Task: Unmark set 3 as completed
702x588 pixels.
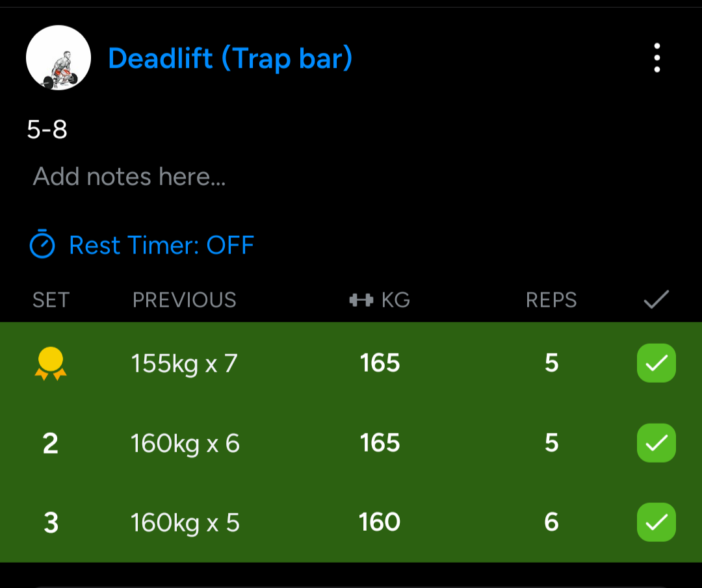Action: (x=656, y=522)
